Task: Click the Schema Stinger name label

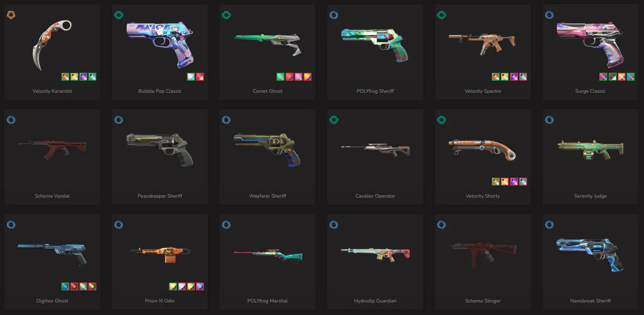Action: pyautogui.click(x=483, y=301)
